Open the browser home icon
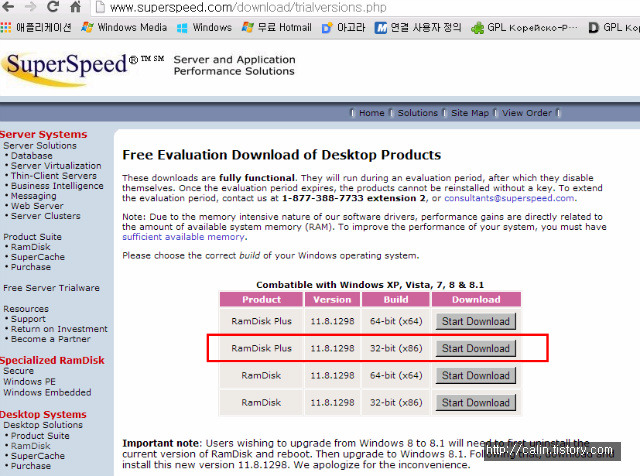Viewport: 640px width, 476px height. click(75, 6)
